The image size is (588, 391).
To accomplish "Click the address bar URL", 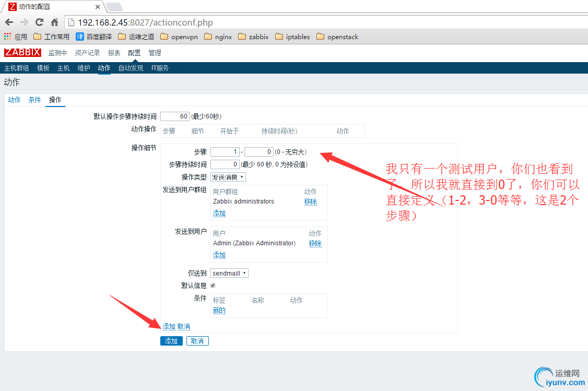I will 146,22.
